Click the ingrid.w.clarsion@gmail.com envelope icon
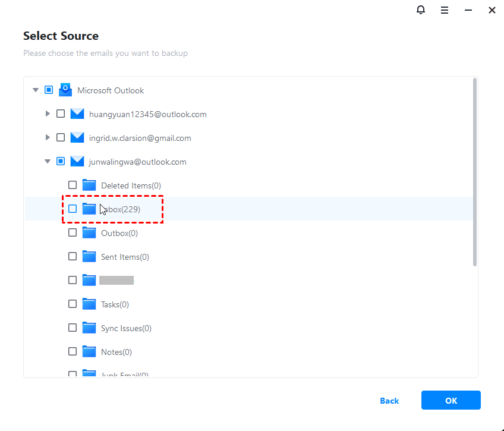504x431 pixels. [x=77, y=137]
